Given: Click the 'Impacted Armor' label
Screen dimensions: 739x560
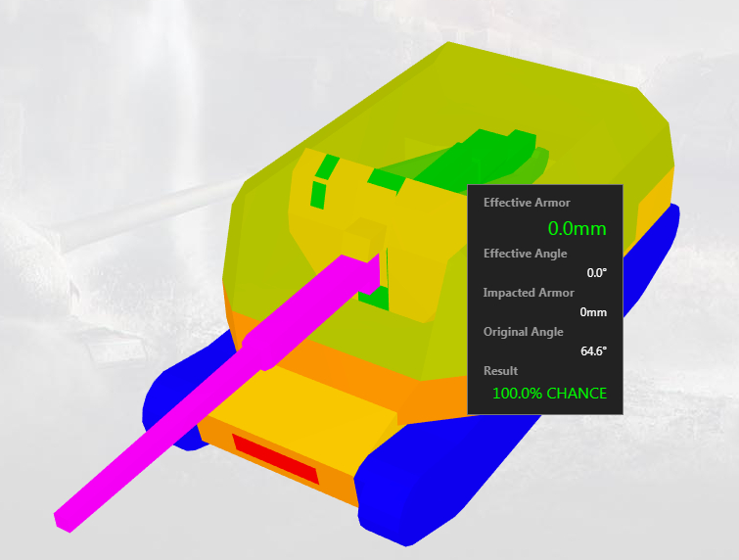Looking at the screenshot, I should (529, 293).
